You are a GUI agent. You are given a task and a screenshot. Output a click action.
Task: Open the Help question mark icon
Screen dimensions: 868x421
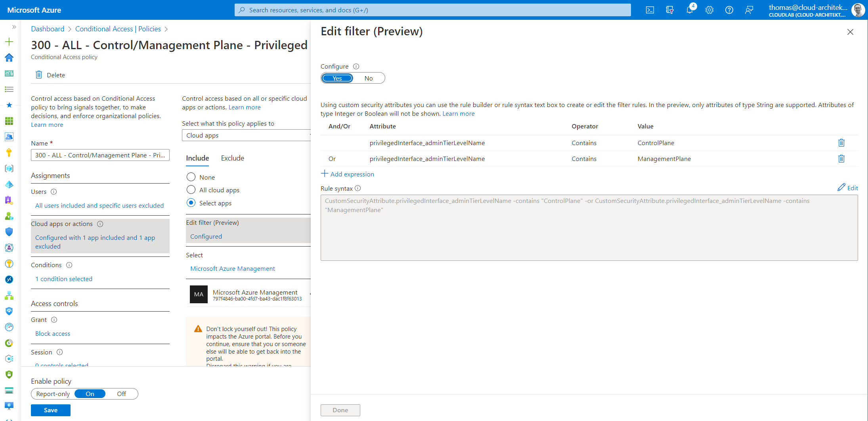pos(729,10)
